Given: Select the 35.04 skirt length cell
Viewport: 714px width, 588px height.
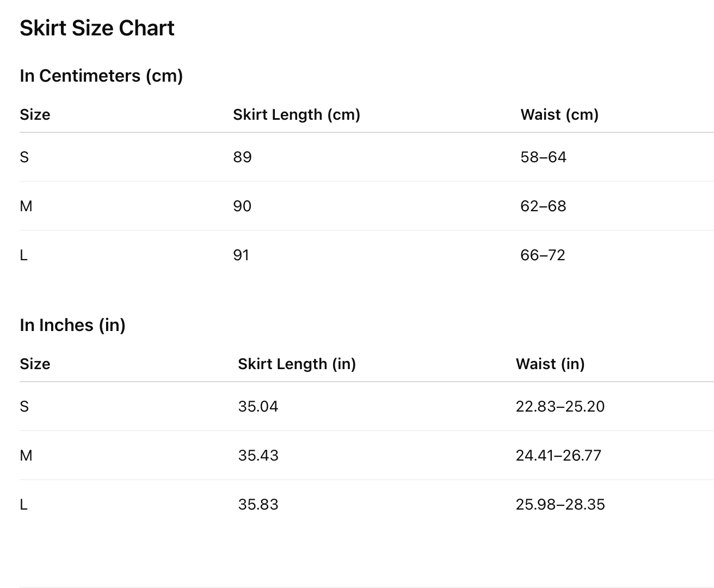Looking at the screenshot, I should pyautogui.click(x=258, y=407).
